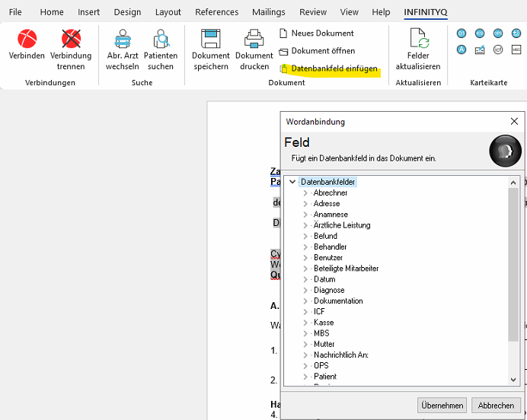Open the Layout ribbon tab
The height and width of the screenshot is (420, 527).
[x=168, y=12]
